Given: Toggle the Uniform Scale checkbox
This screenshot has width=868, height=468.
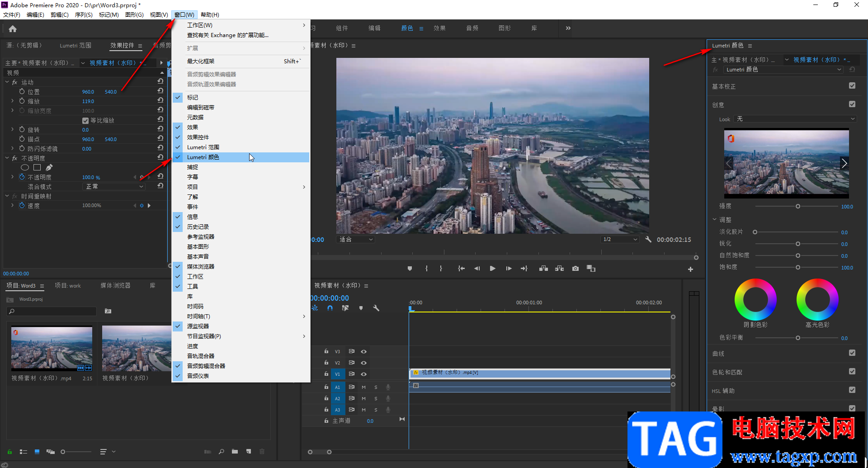Looking at the screenshot, I should point(85,121).
